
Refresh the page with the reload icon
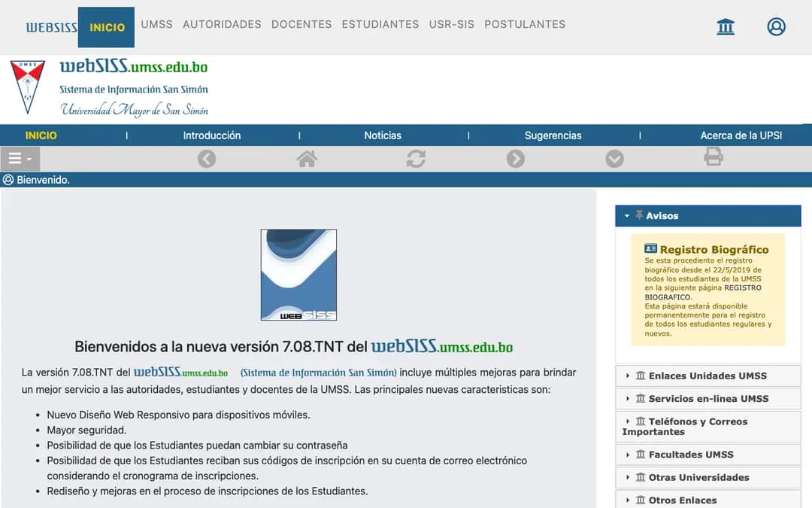click(416, 159)
